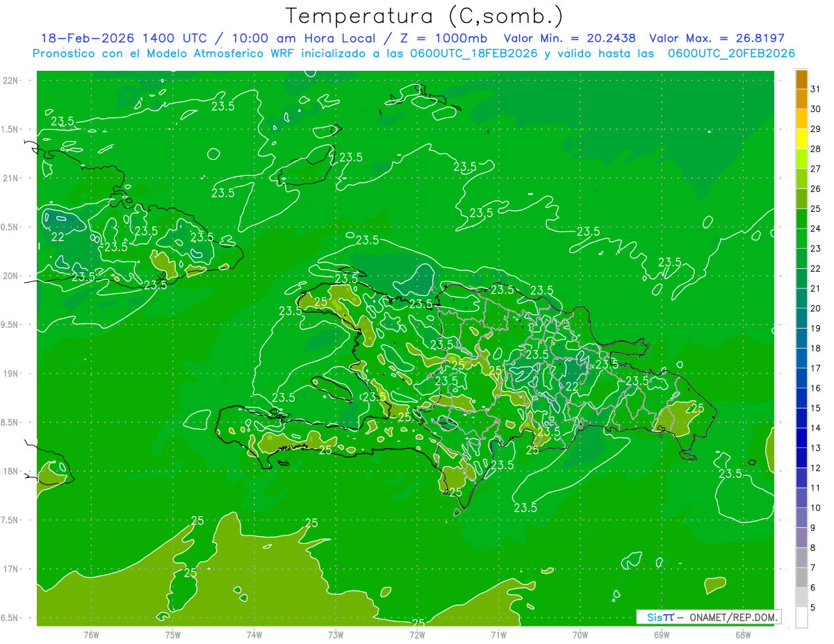The image size is (834, 644).
Task: Click the longitude axis label 76W
Action: point(91,635)
